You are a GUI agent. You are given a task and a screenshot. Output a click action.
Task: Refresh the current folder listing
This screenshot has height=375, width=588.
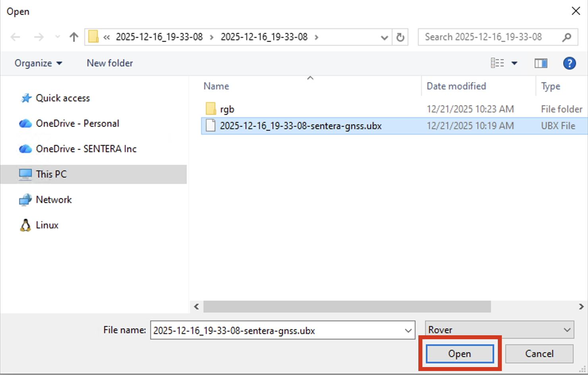(x=400, y=37)
